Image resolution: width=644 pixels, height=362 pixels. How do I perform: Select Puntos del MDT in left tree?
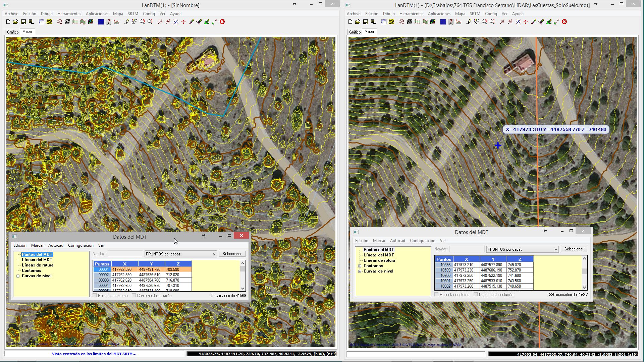coord(37,254)
